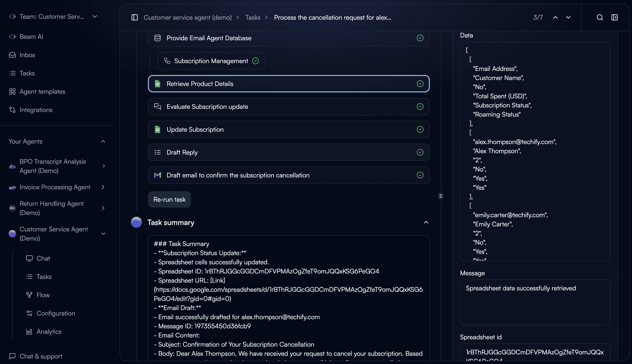Toggle the left sidebar panel icon

point(135,18)
